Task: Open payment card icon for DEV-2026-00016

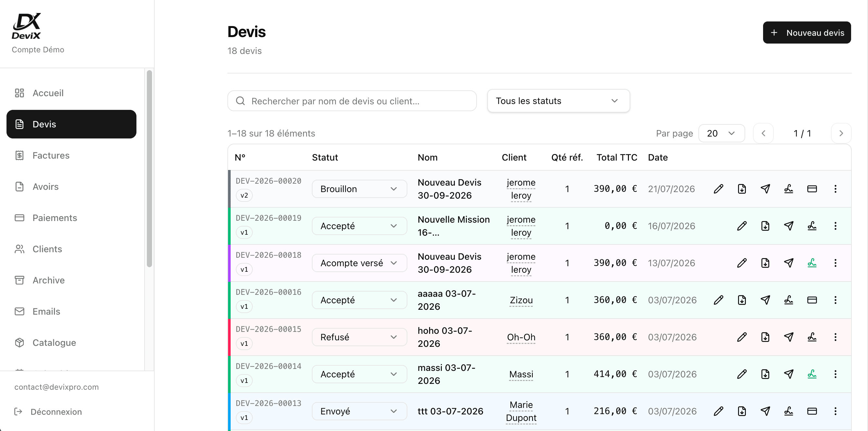Action: click(x=812, y=300)
